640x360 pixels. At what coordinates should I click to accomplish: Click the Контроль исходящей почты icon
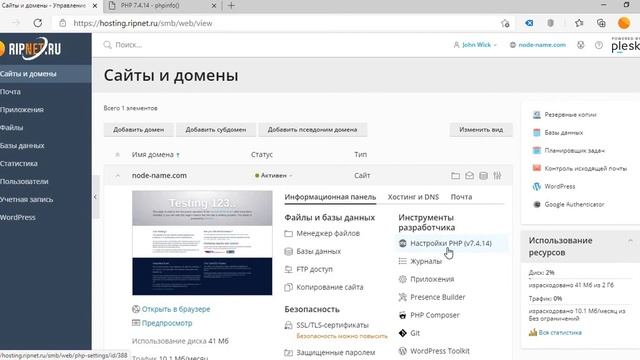point(537,168)
